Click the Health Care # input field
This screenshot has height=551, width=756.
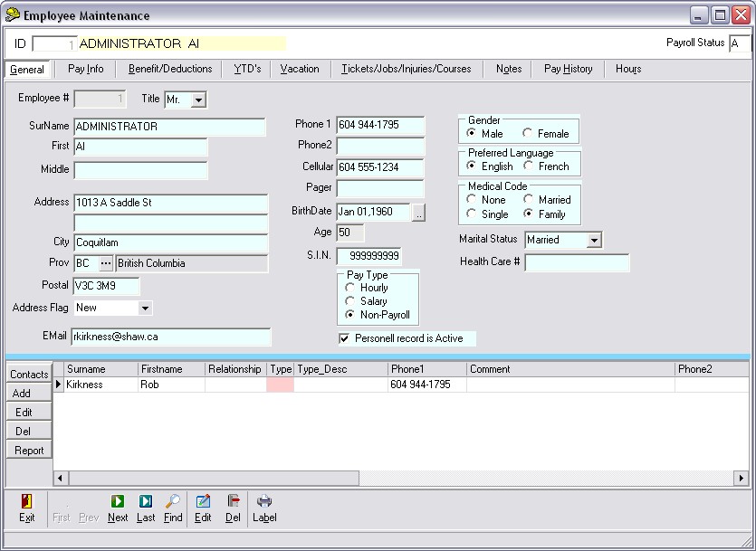577,263
